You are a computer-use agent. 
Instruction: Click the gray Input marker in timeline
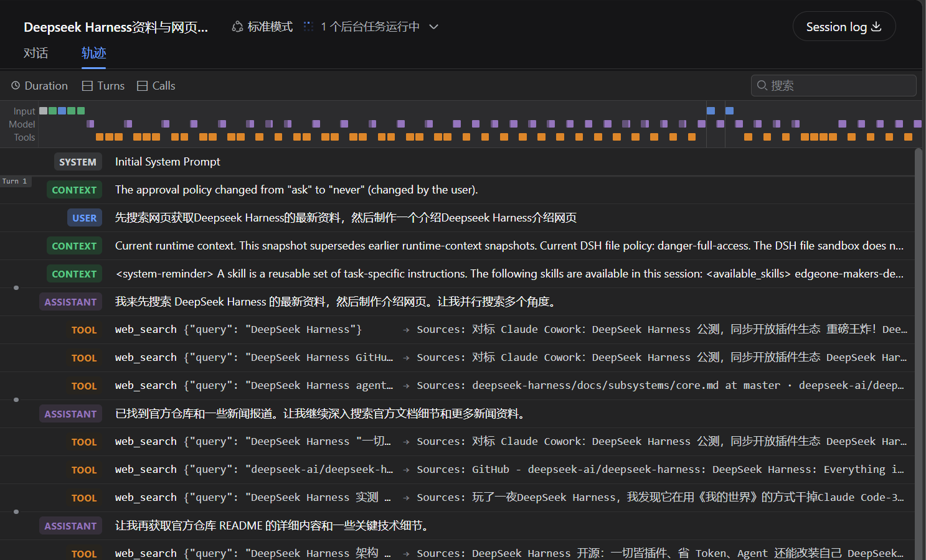(44, 111)
